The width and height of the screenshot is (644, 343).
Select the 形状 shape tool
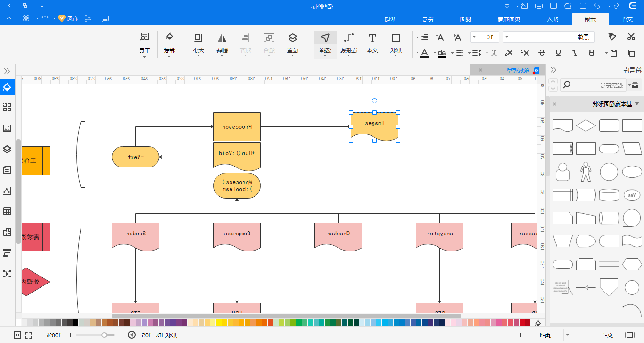(396, 44)
